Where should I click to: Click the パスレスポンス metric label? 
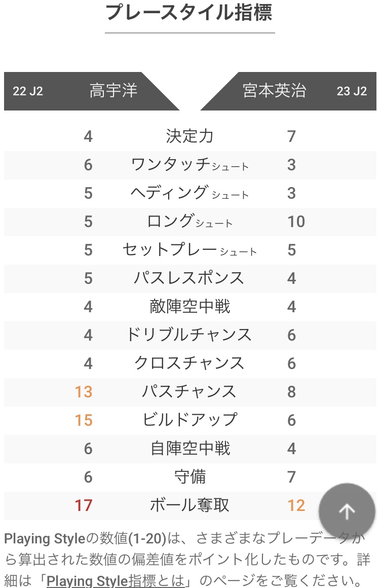pyautogui.click(x=189, y=278)
